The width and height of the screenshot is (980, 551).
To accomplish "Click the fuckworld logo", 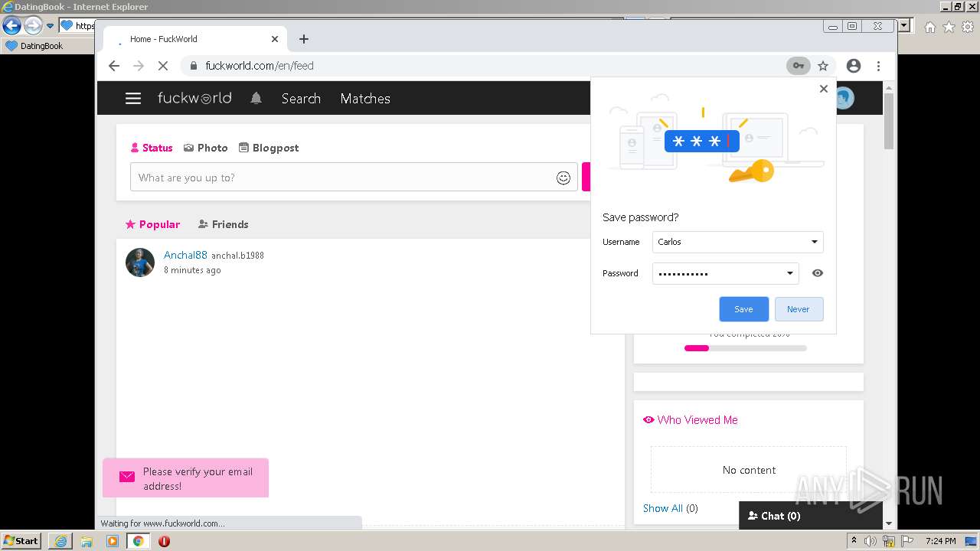I will click(x=194, y=98).
